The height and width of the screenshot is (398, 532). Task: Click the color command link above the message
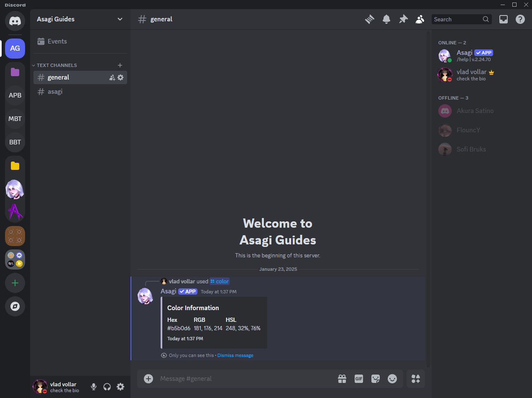pos(220,282)
